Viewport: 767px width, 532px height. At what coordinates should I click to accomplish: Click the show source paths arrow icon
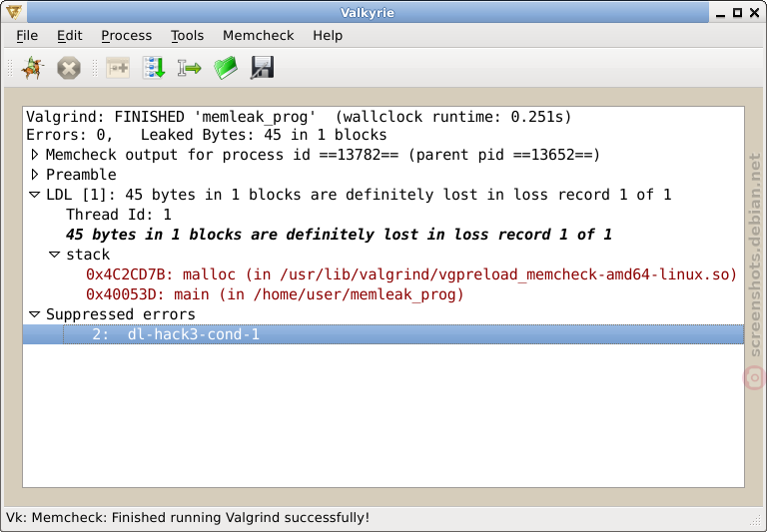coord(190,68)
